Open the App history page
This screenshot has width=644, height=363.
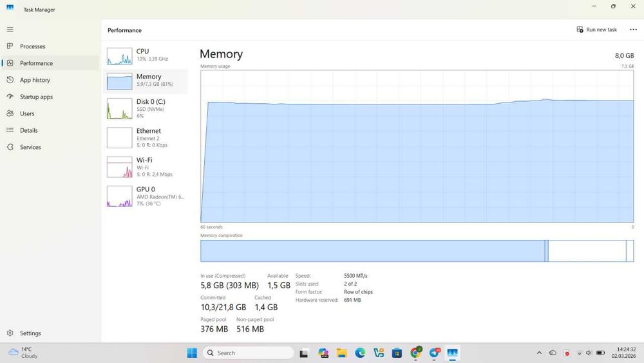click(x=50, y=80)
